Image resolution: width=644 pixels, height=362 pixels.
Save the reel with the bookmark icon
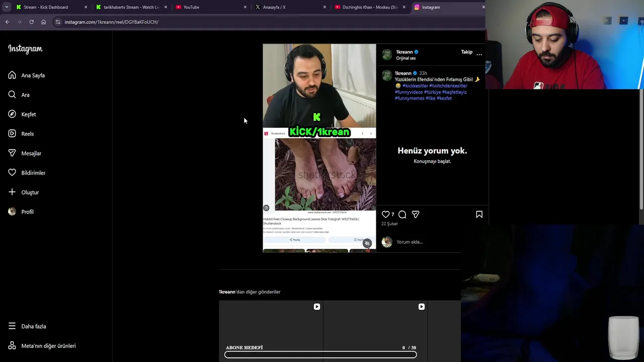coord(479,214)
